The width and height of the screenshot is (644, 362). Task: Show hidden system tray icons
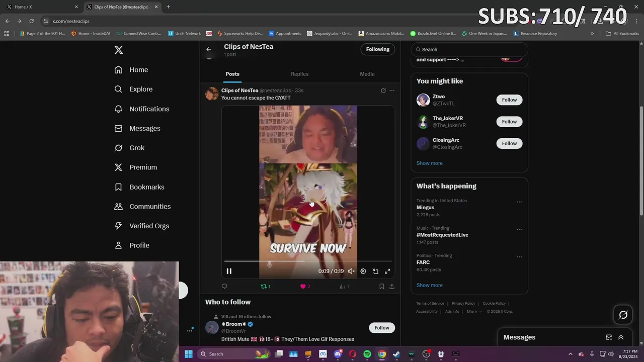point(570,354)
